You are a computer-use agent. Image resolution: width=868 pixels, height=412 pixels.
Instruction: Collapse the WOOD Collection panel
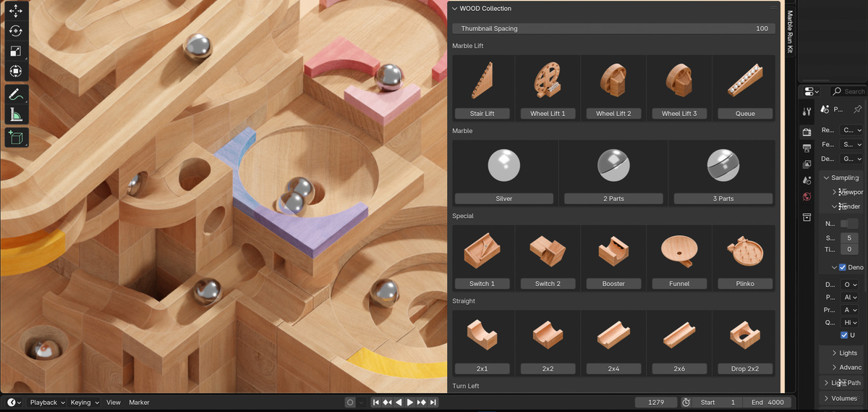tap(454, 9)
